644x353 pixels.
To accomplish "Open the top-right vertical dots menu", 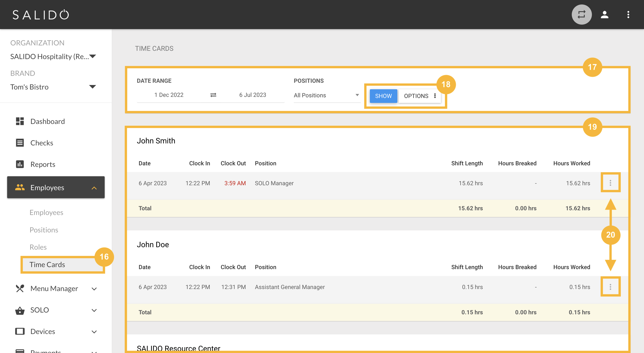I will tap(628, 15).
